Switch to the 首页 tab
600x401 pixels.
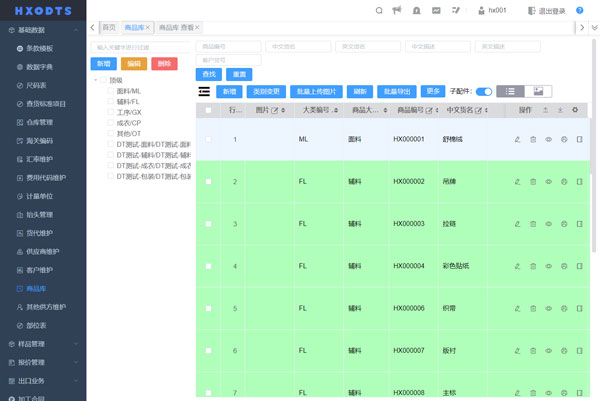[x=109, y=27]
